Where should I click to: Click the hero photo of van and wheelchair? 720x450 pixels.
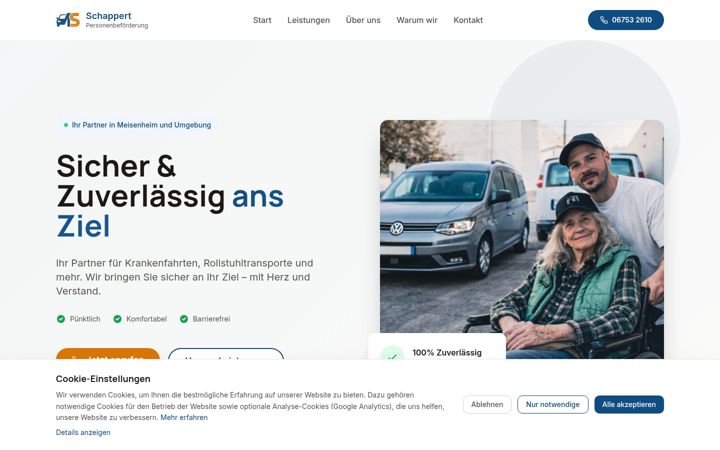pyautogui.click(x=522, y=239)
